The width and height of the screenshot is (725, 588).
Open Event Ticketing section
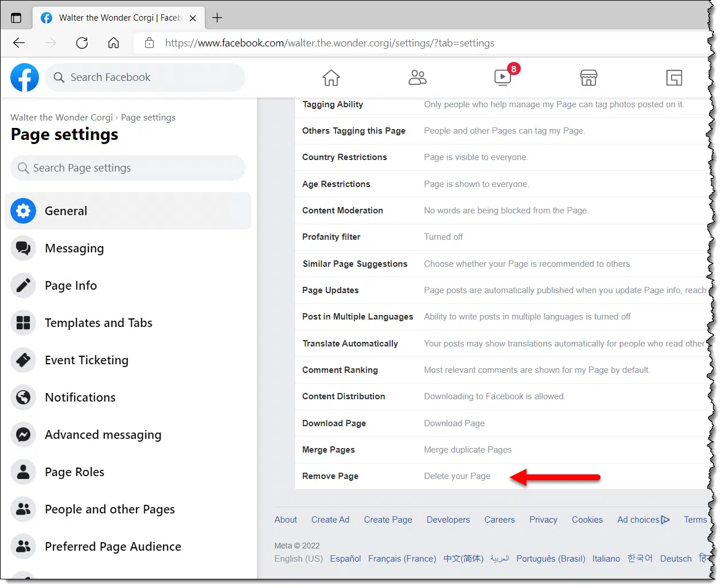pyautogui.click(x=128, y=360)
